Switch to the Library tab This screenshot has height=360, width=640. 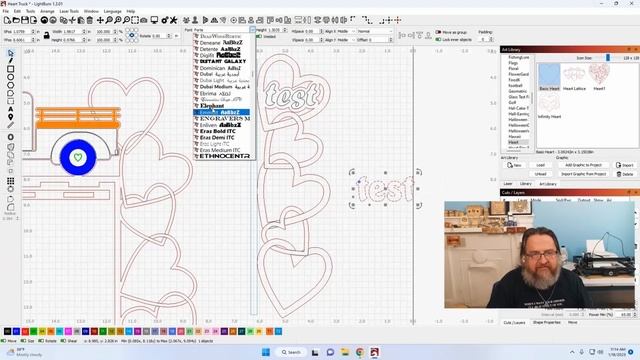525,184
